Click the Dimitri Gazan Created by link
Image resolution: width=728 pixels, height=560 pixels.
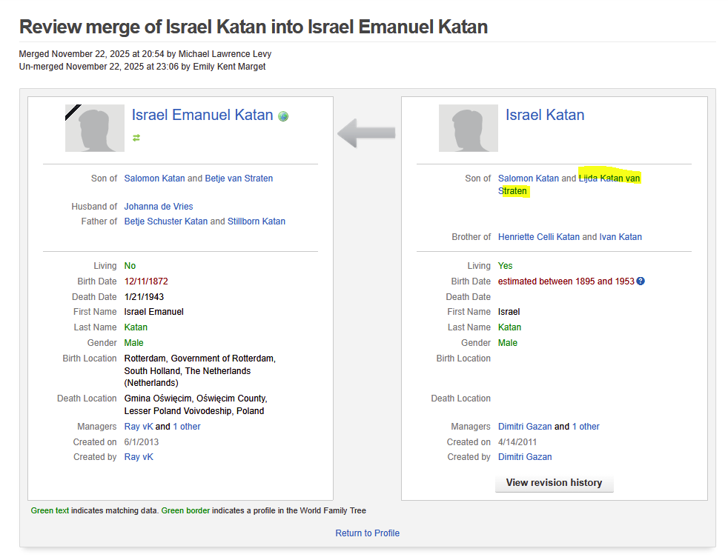pyautogui.click(x=525, y=457)
